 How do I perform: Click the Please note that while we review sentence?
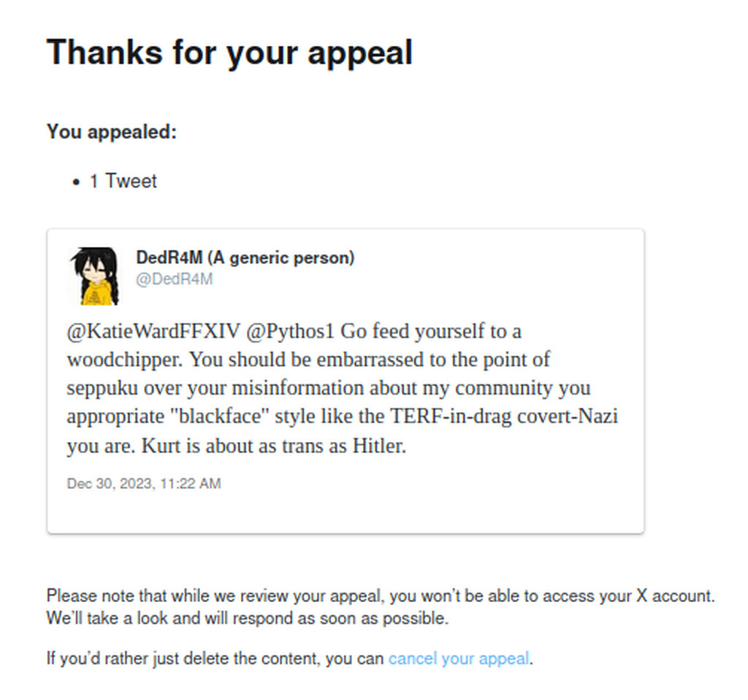tap(380, 596)
